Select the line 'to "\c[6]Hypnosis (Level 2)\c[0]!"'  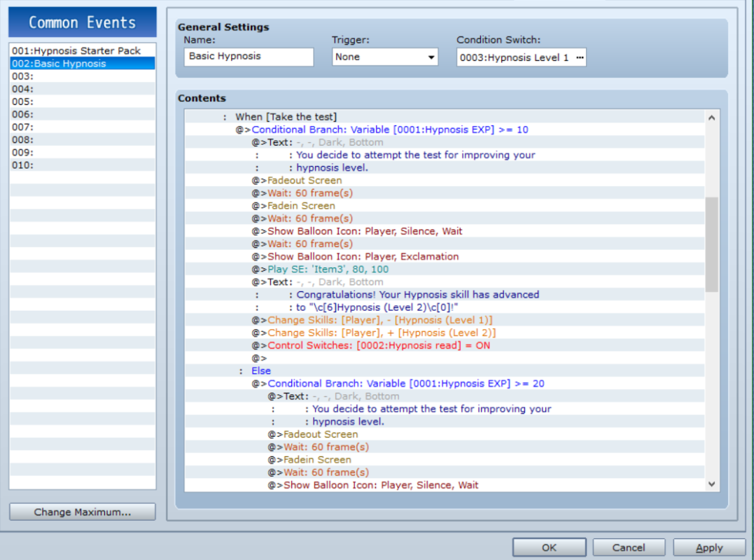[445, 307]
